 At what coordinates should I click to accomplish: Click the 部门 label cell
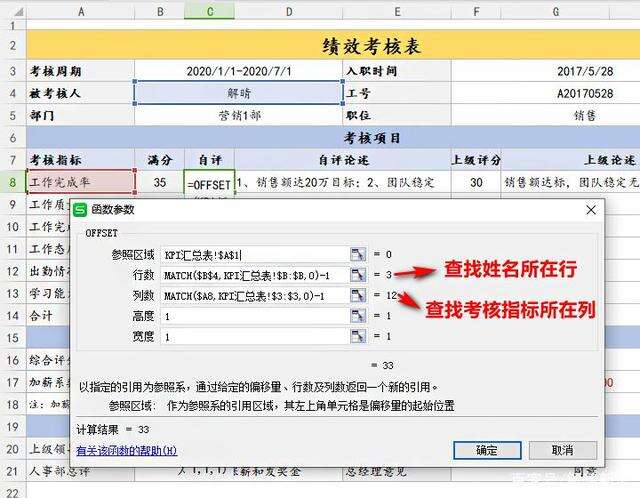click(x=80, y=116)
